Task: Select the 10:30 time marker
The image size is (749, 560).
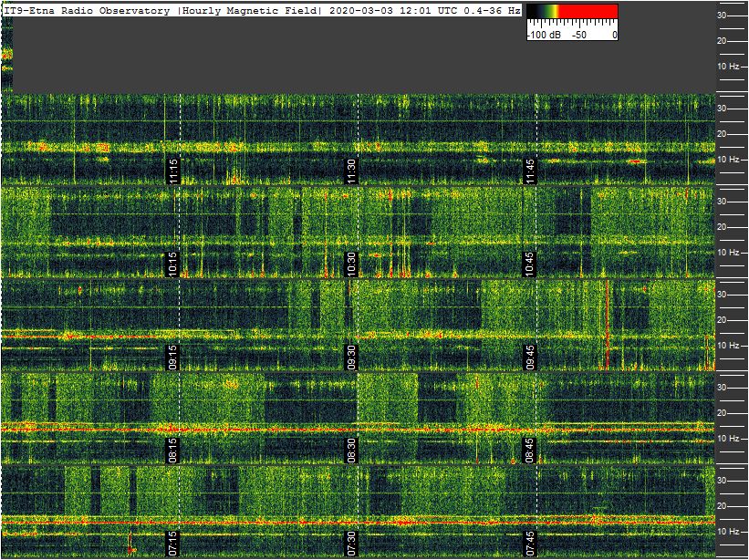Action: pyautogui.click(x=351, y=264)
